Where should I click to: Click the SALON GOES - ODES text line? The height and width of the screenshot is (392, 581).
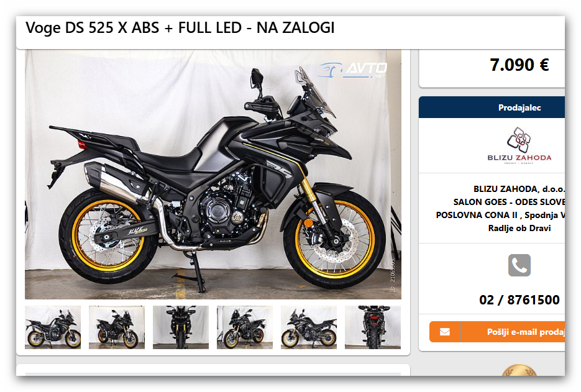509,202
